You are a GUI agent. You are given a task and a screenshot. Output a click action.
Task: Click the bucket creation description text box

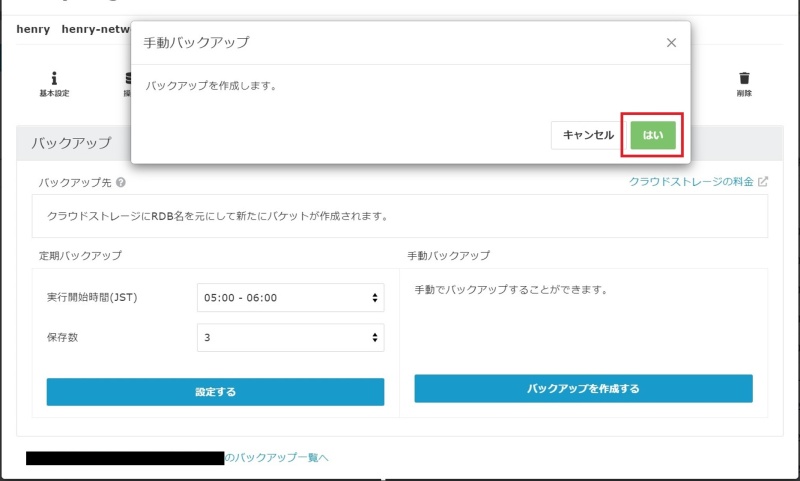tap(400, 216)
